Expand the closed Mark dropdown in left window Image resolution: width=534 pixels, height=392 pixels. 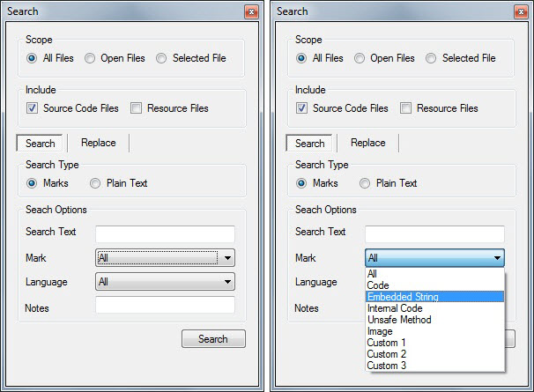(228, 258)
